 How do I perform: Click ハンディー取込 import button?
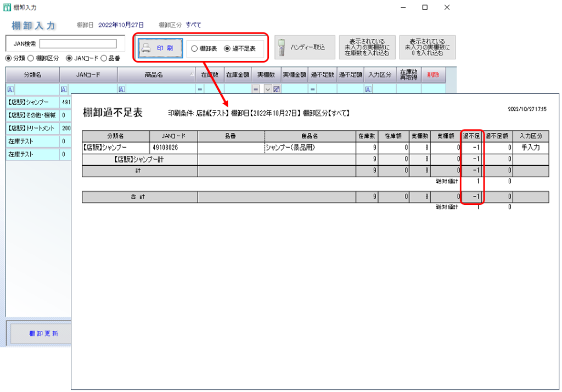pyautogui.click(x=305, y=47)
